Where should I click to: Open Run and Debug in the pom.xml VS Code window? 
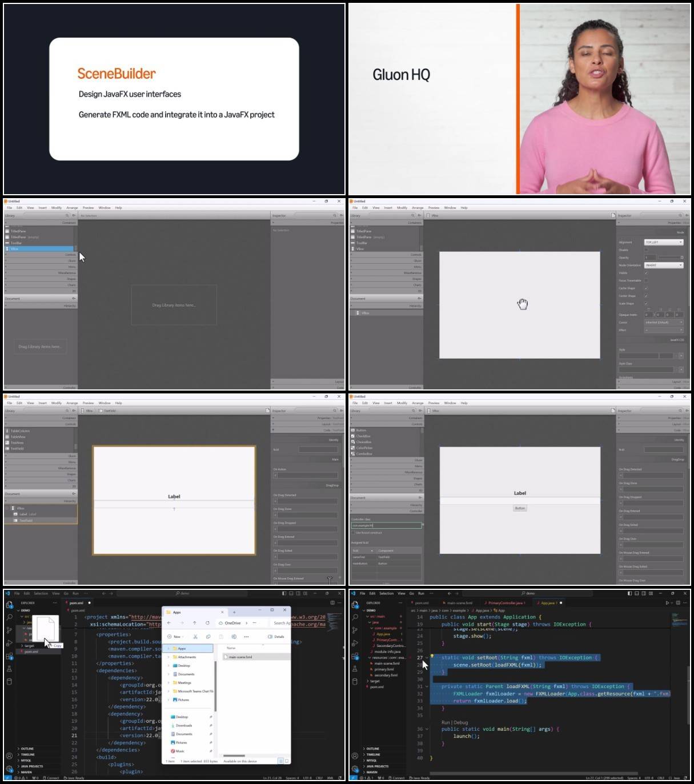[9, 643]
